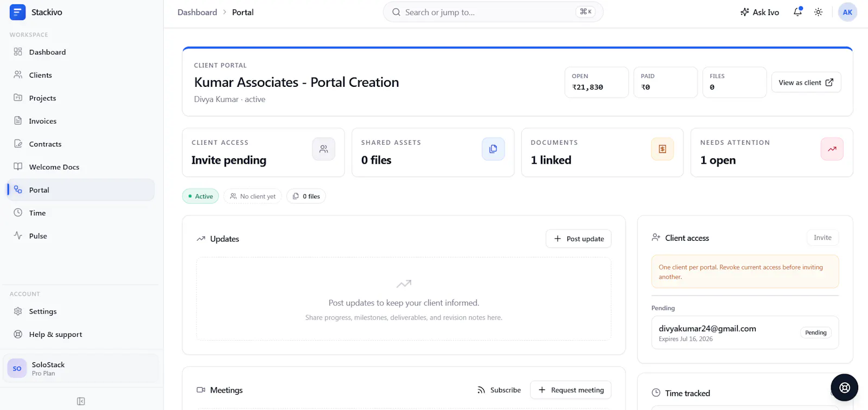This screenshot has width=868, height=410.
Task: Open notifications with the bell icon
Action: click(x=797, y=12)
